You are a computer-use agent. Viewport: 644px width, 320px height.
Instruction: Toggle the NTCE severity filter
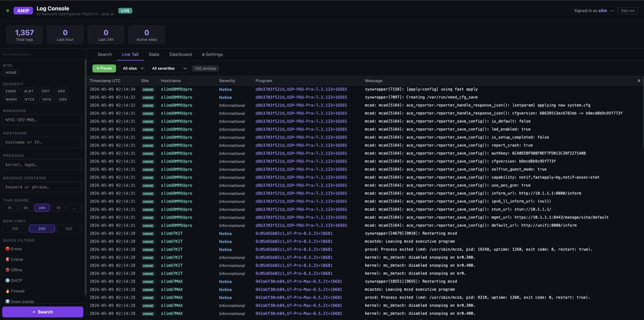pyautogui.click(x=29, y=99)
